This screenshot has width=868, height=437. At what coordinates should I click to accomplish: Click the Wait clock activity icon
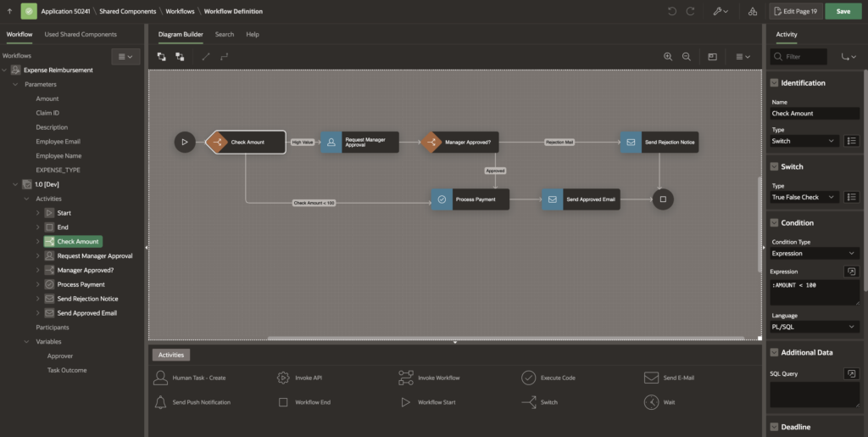click(651, 402)
